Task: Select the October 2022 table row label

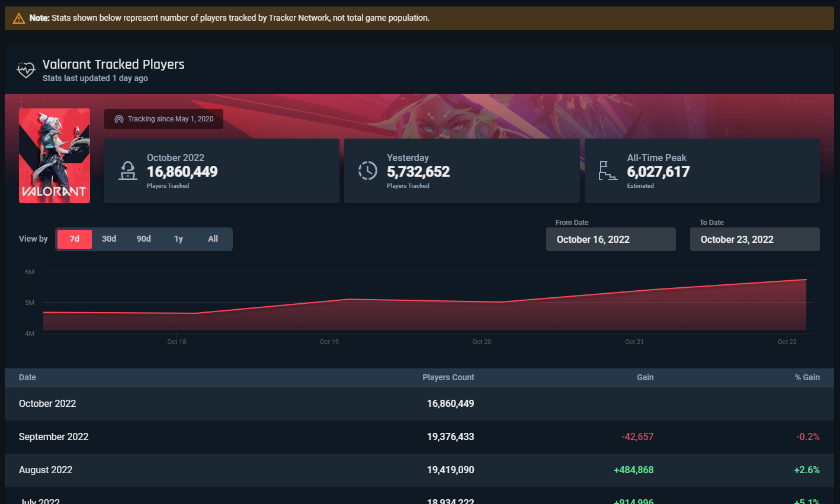Action: point(47,403)
